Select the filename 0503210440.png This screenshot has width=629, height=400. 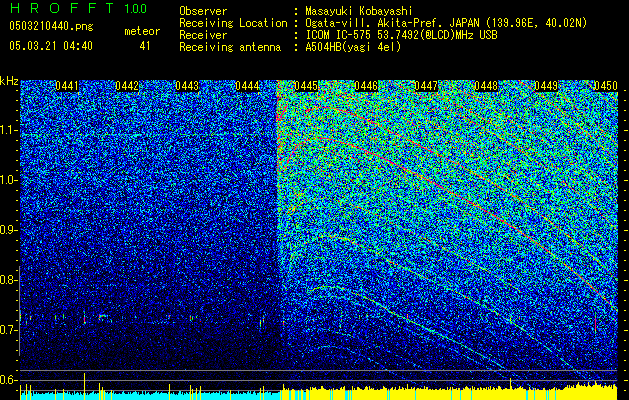coord(51,26)
